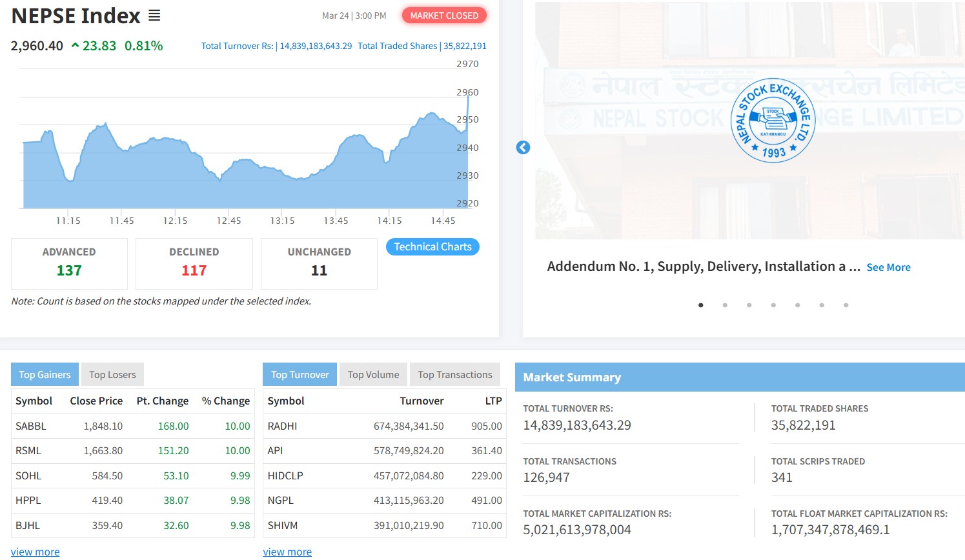Open Technical Charts

coord(432,247)
